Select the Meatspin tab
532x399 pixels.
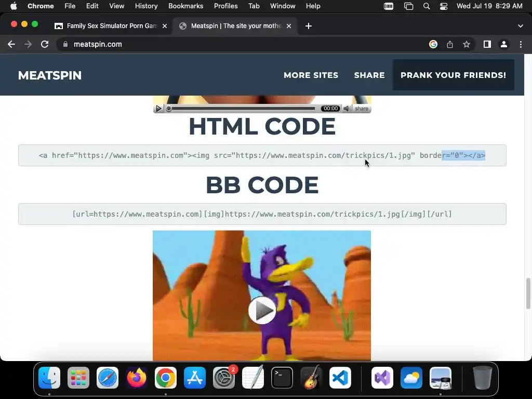click(235, 26)
